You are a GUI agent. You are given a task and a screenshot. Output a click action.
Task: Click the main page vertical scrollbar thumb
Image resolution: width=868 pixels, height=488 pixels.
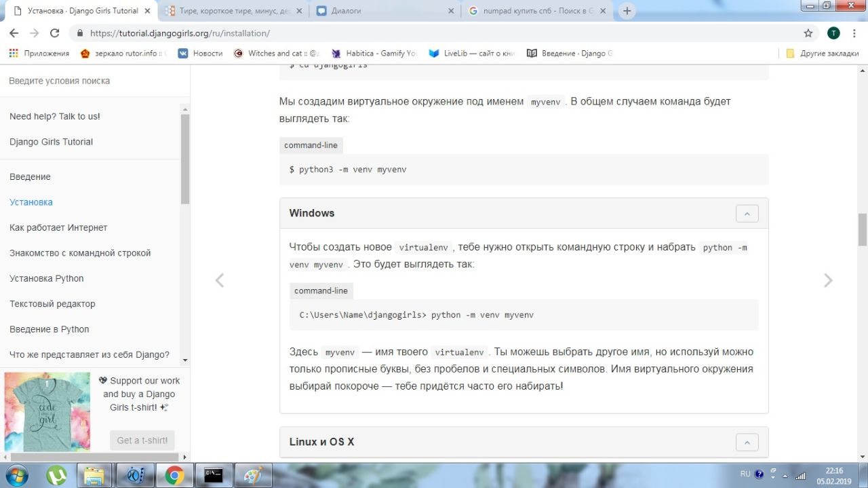tap(863, 229)
